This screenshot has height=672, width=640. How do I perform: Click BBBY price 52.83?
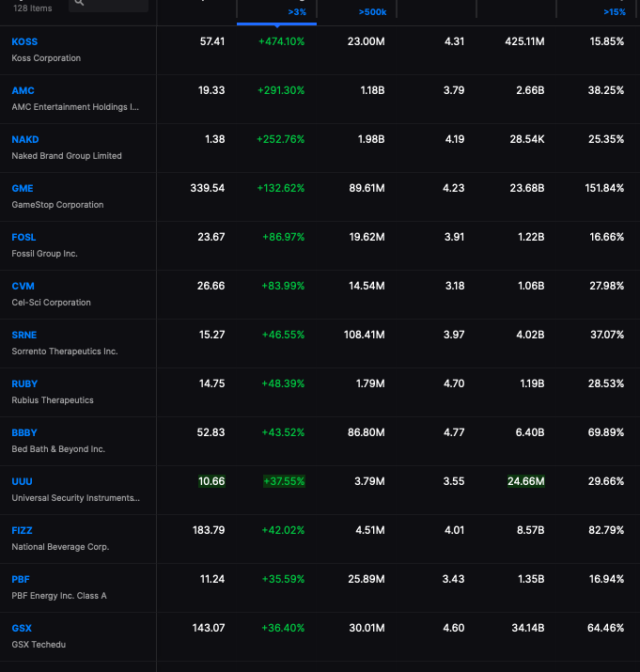click(211, 432)
